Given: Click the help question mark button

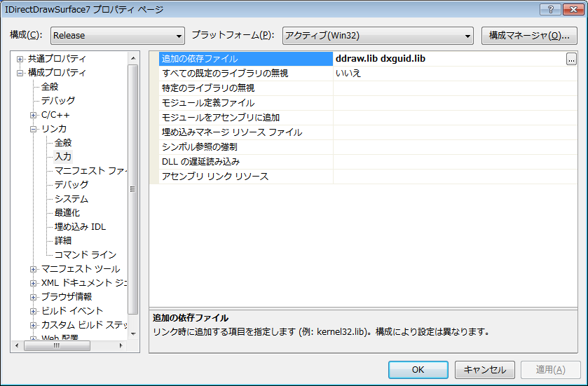Looking at the screenshot, I should (550, 9).
